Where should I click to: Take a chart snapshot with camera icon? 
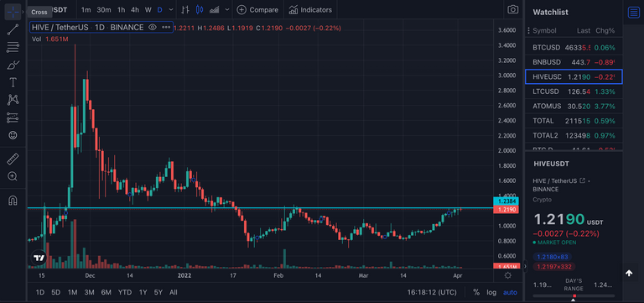pyautogui.click(x=512, y=9)
